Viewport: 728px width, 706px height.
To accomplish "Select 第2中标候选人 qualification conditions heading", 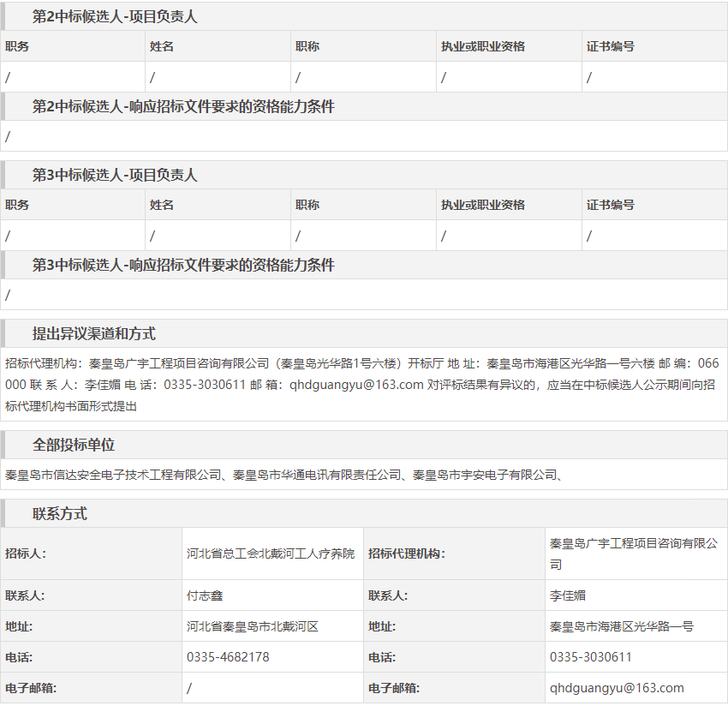I will [183, 107].
